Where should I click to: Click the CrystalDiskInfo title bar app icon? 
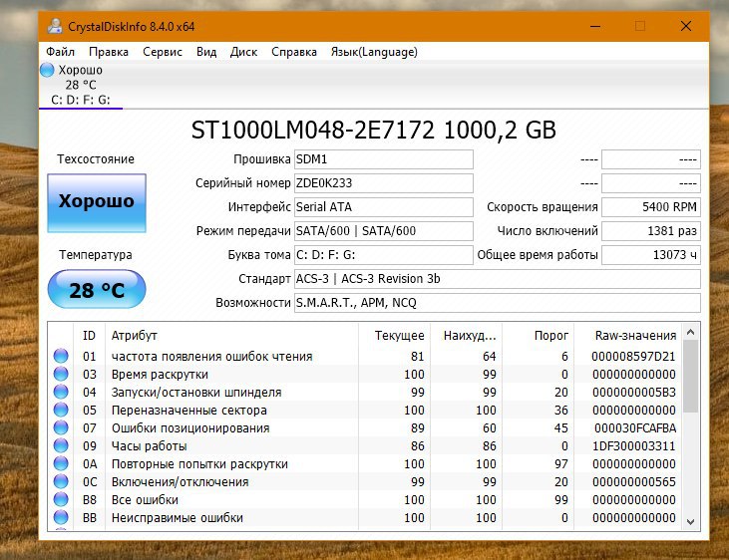pyautogui.click(x=55, y=26)
